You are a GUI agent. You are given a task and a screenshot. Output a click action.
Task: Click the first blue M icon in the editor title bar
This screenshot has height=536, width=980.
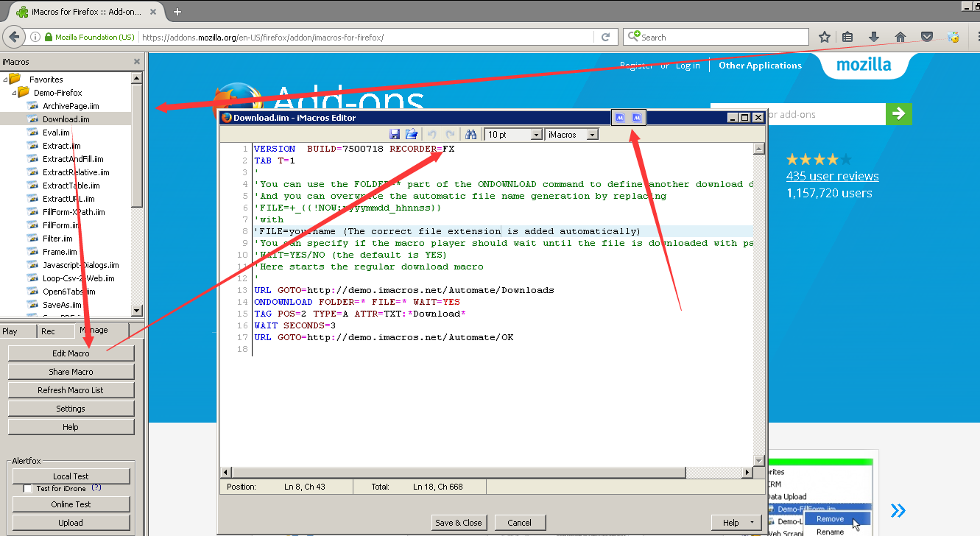point(620,118)
